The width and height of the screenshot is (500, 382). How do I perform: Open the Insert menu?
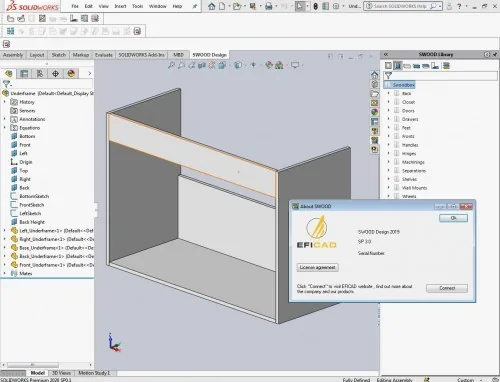120,6
